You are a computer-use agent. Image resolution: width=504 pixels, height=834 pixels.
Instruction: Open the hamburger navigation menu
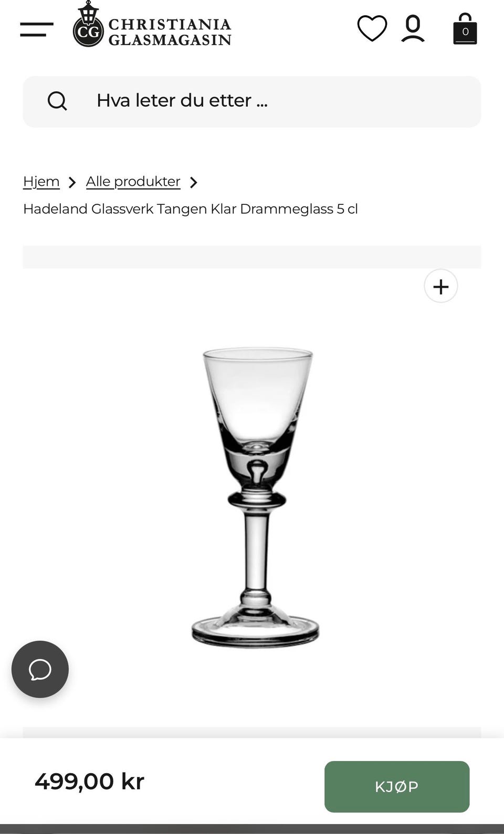37,29
